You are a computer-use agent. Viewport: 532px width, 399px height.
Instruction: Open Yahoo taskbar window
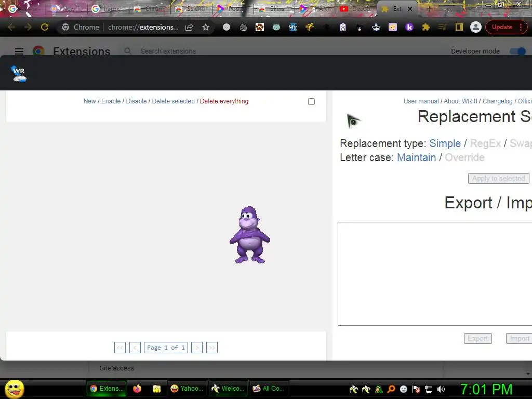pyautogui.click(x=187, y=389)
